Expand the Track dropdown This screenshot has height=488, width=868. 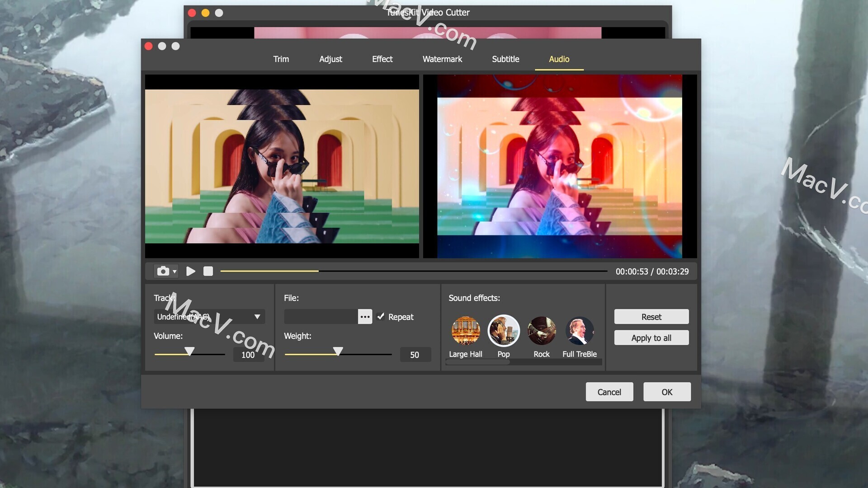click(x=209, y=317)
